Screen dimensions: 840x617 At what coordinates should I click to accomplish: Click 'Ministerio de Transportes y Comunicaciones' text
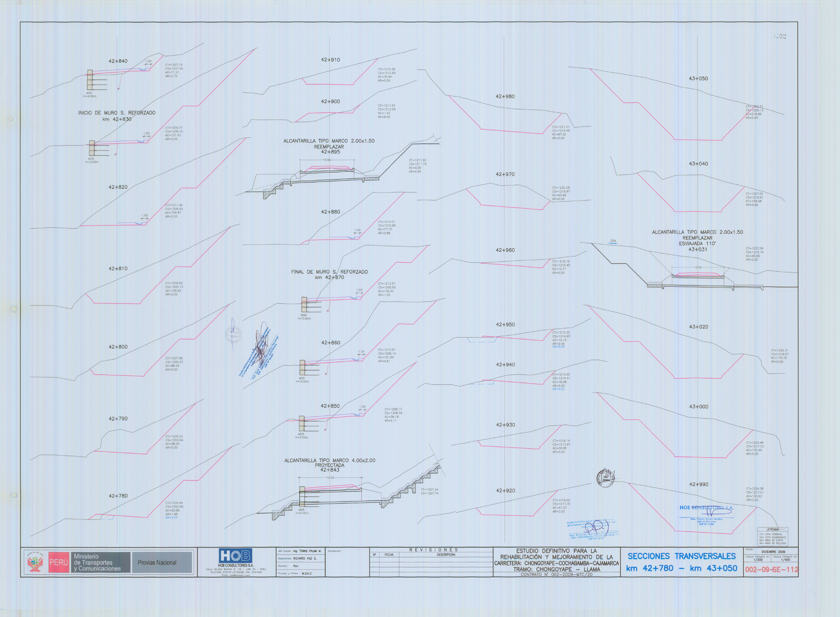(x=97, y=562)
